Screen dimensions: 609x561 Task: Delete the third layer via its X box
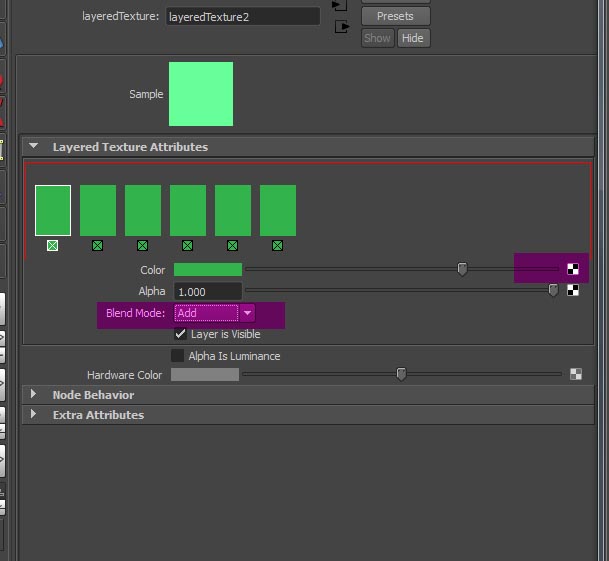click(x=143, y=246)
